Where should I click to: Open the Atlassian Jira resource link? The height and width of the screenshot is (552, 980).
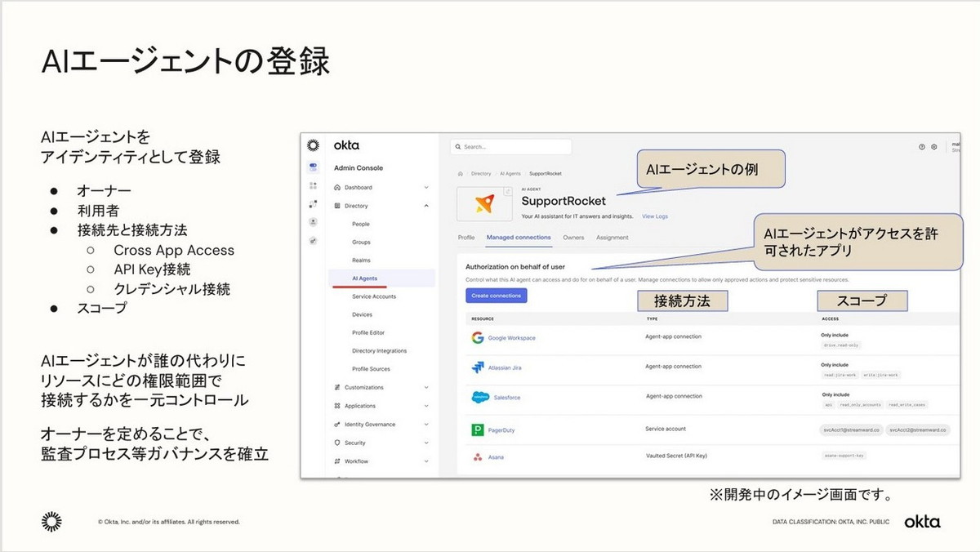pos(505,368)
